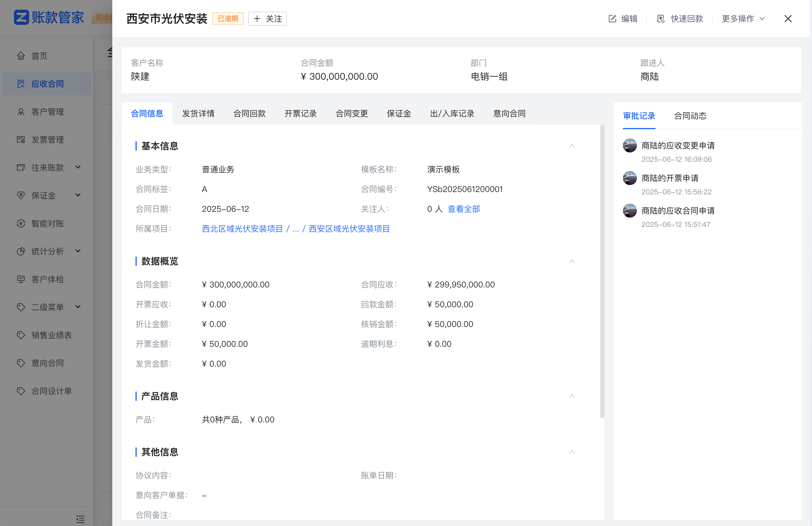Click 模板名称 value 演示模板
The image size is (812, 526).
click(443, 170)
